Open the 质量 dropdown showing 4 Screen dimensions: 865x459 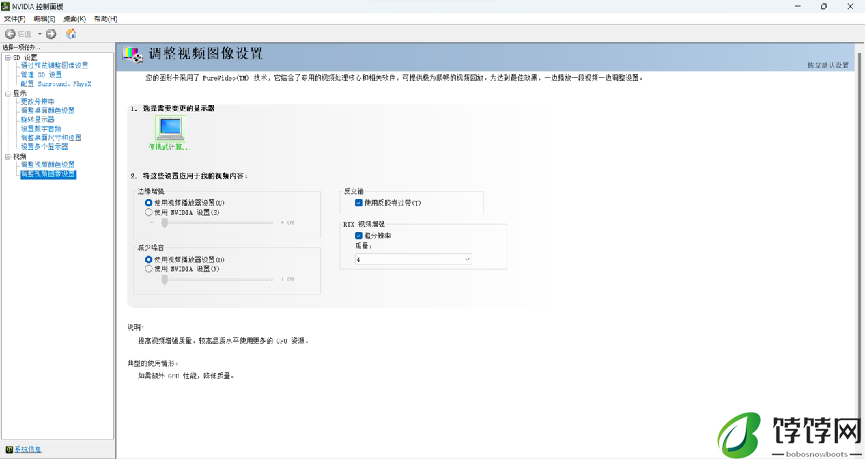[413, 259]
